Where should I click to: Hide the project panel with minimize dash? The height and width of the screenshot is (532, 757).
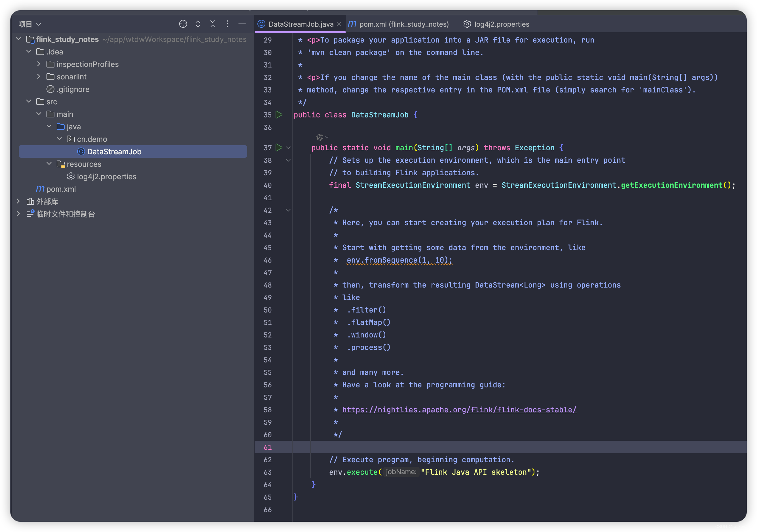[242, 24]
